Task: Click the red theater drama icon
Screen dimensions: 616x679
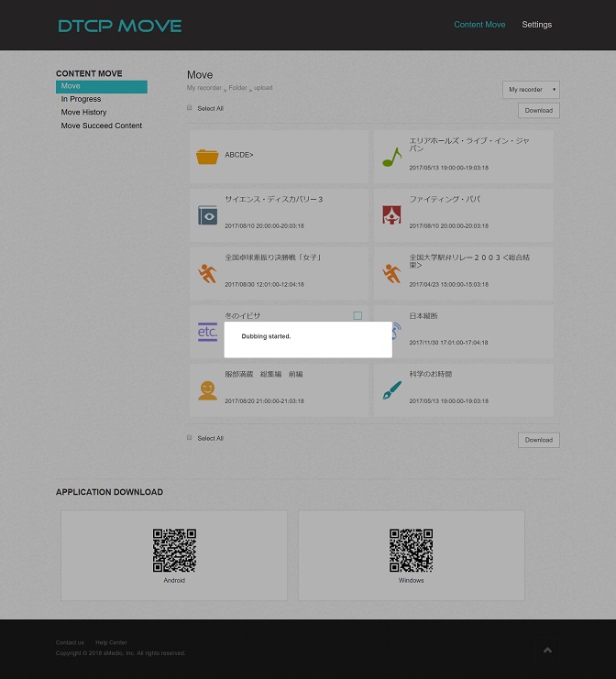Action: point(391,215)
